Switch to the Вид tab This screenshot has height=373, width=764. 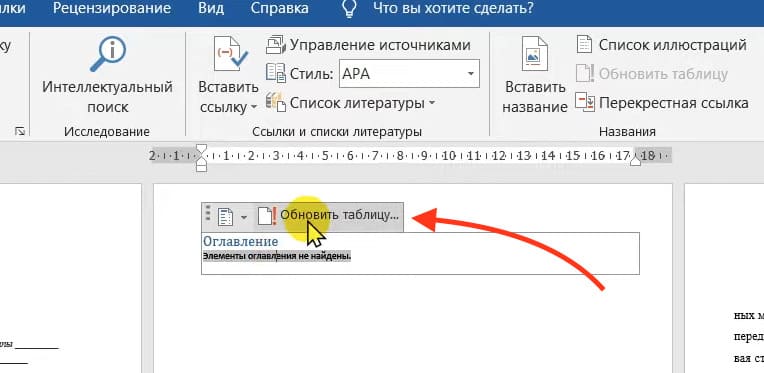point(211,8)
